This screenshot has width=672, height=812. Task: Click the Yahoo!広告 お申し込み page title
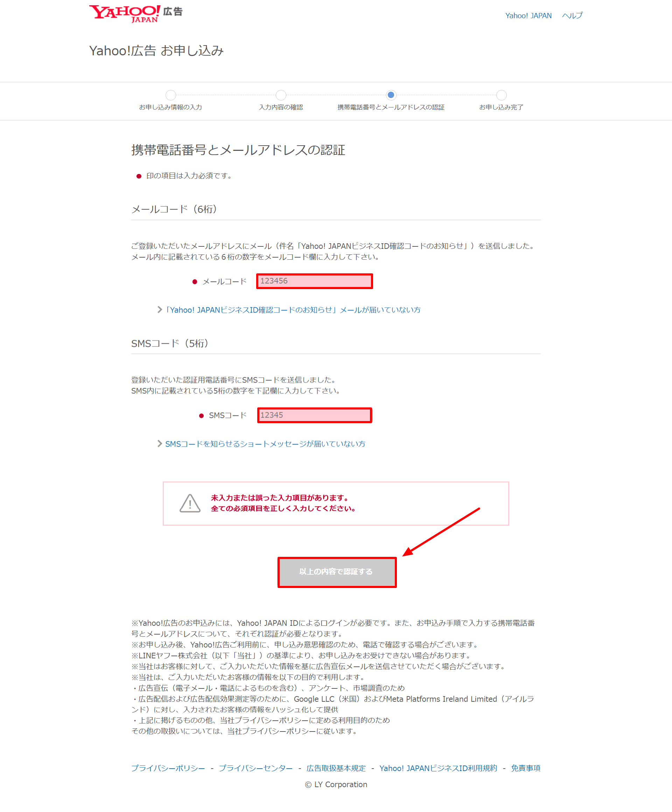[x=156, y=51]
